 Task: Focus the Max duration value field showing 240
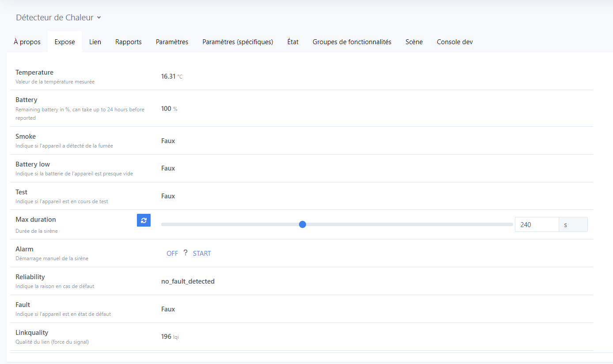536,224
